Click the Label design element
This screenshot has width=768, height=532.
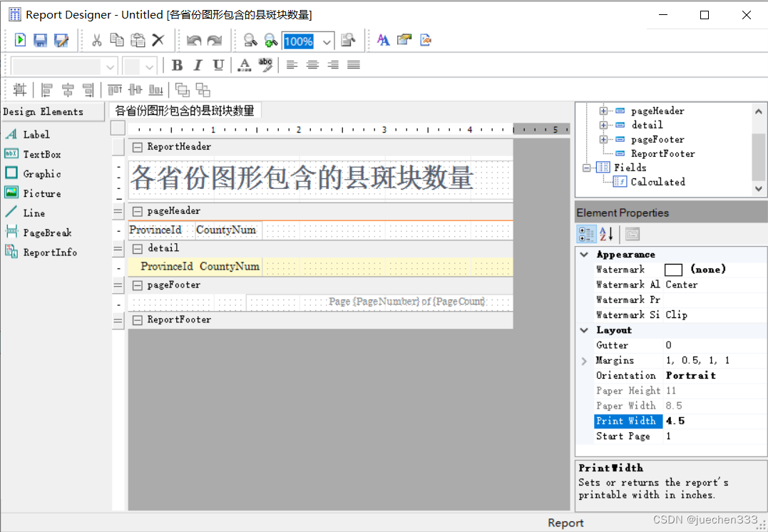[36, 134]
